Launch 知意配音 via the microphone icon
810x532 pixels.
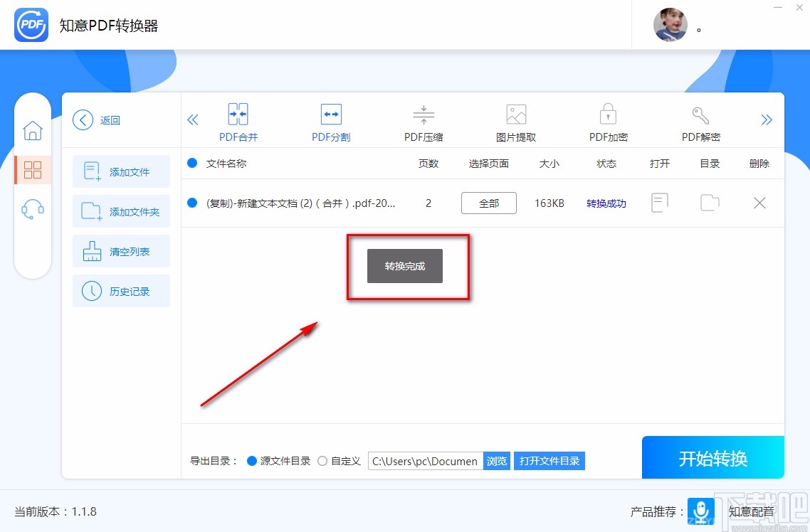[701, 511]
